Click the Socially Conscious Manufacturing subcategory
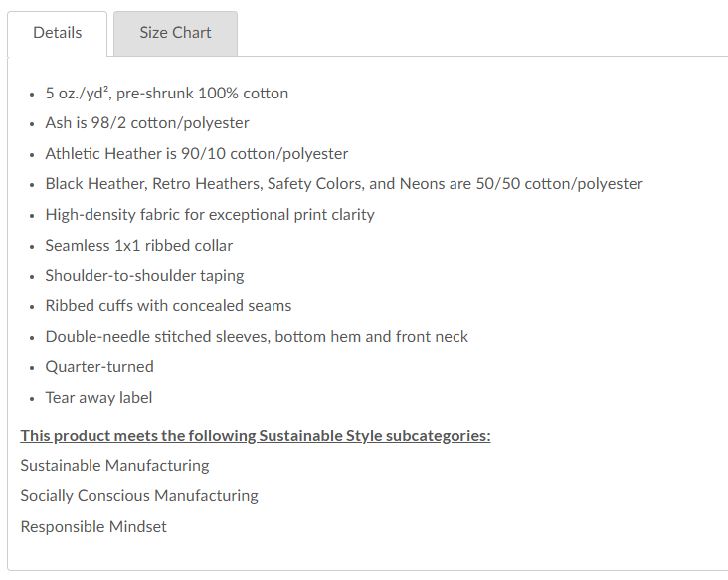Viewport: 728px width, 580px height. (139, 496)
